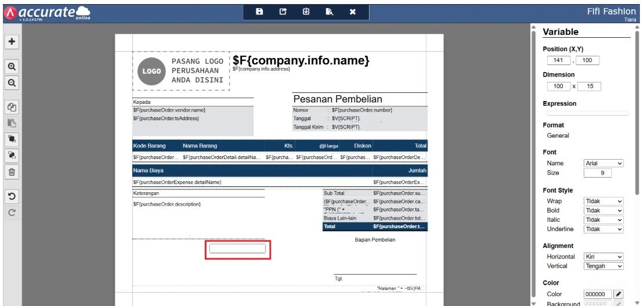Image resolution: width=644 pixels, height=306 pixels.
Task: Select the $F{company.info.name} heading
Action: (x=301, y=60)
